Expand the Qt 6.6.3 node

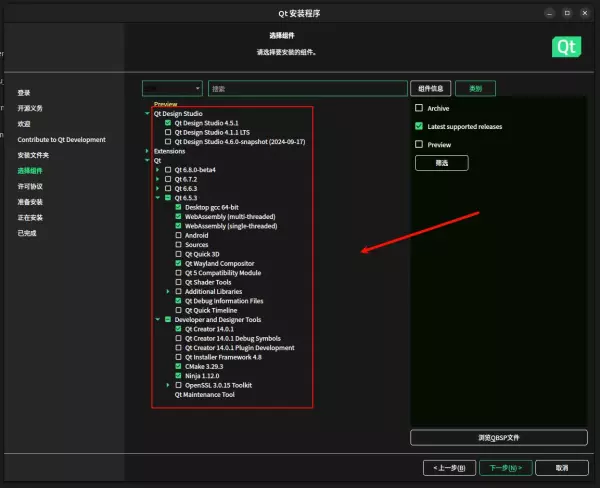157,188
